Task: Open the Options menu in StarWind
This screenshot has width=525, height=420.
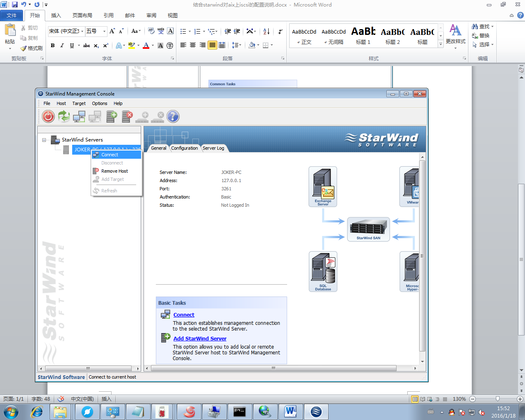Action: [100, 103]
